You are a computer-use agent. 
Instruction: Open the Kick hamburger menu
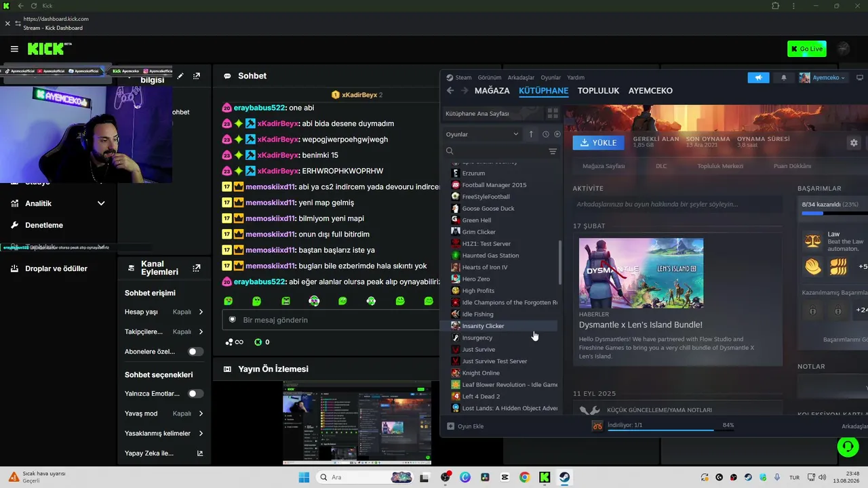pyautogui.click(x=14, y=49)
